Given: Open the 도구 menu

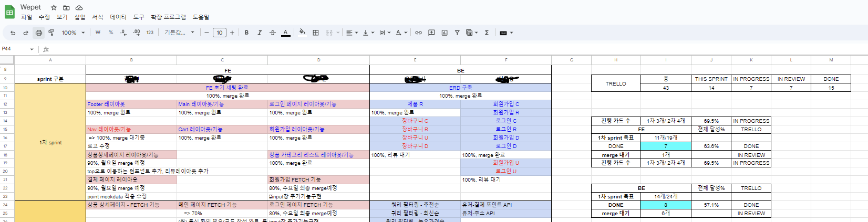Looking at the screenshot, I should [x=139, y=17].
